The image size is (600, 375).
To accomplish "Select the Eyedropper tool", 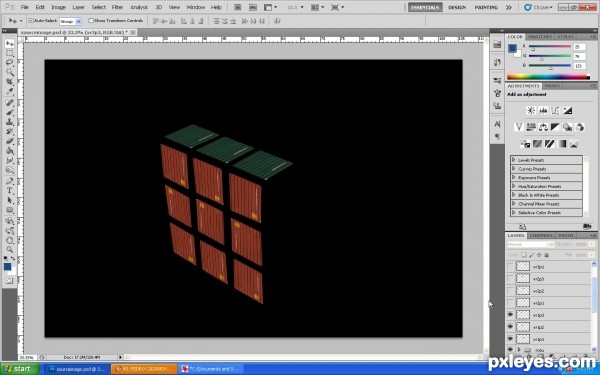I will (x=10, y=91).
